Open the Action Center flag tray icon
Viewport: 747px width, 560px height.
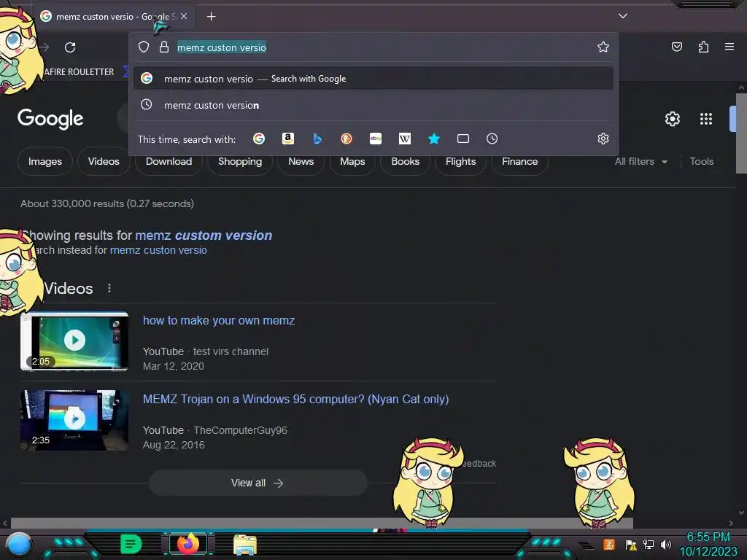pos(631,544)
